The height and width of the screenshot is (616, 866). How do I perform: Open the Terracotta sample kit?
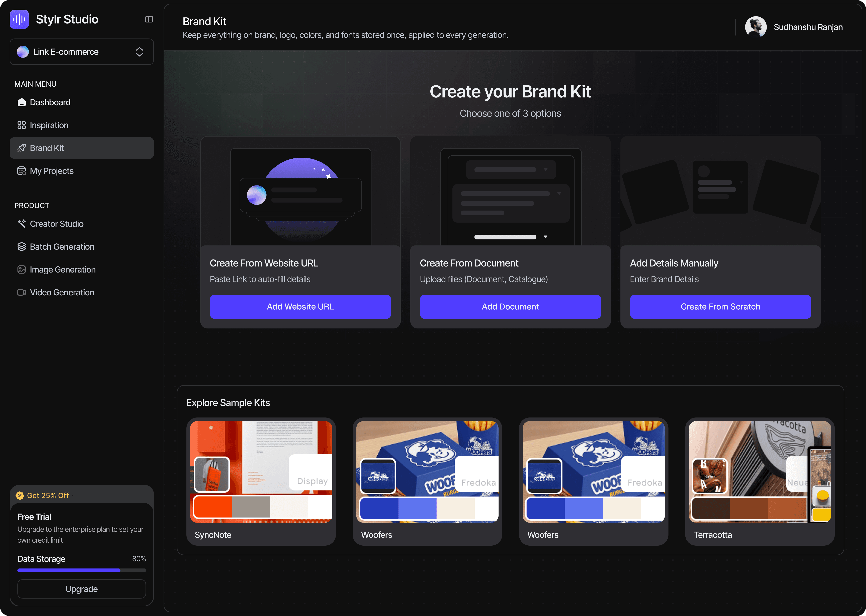760,481
